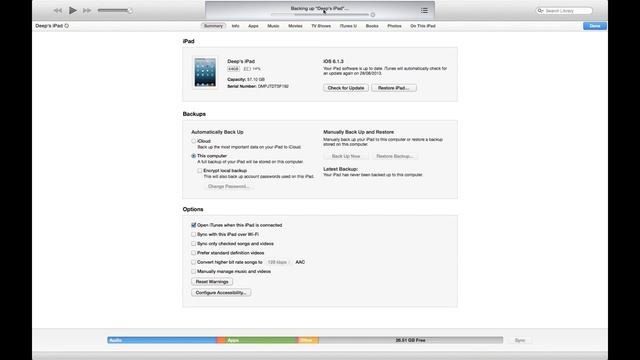640x360 pixels.
Task: Click the Restore Backup button
Action: [x=394, y=156]
